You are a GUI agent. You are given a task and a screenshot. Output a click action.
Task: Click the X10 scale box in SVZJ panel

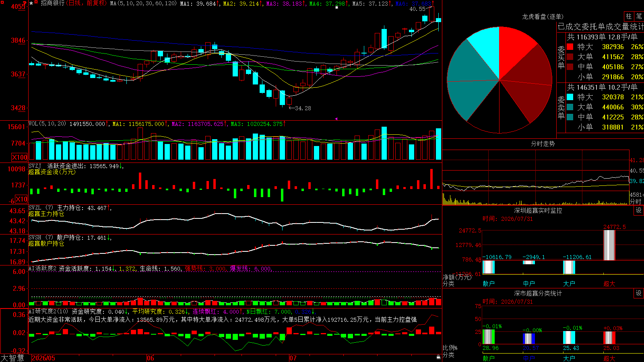point(21,199)
